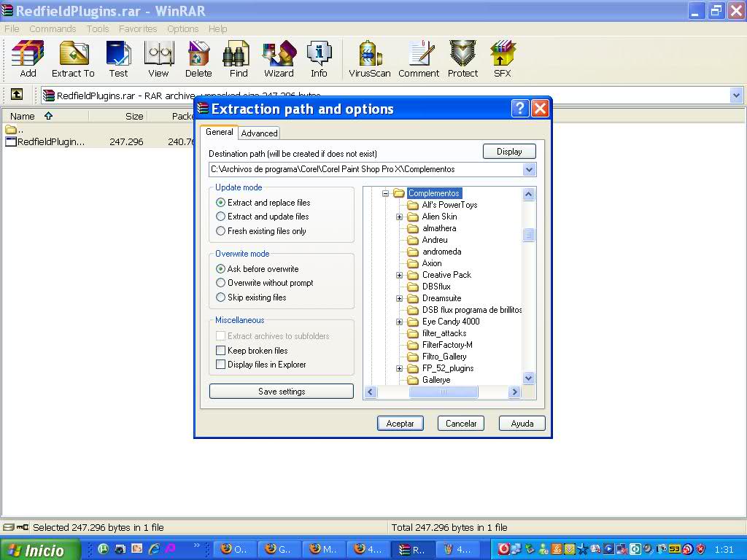Click the Inicio start button
Viewport: 747px width, 560px height.
(40, 550)
